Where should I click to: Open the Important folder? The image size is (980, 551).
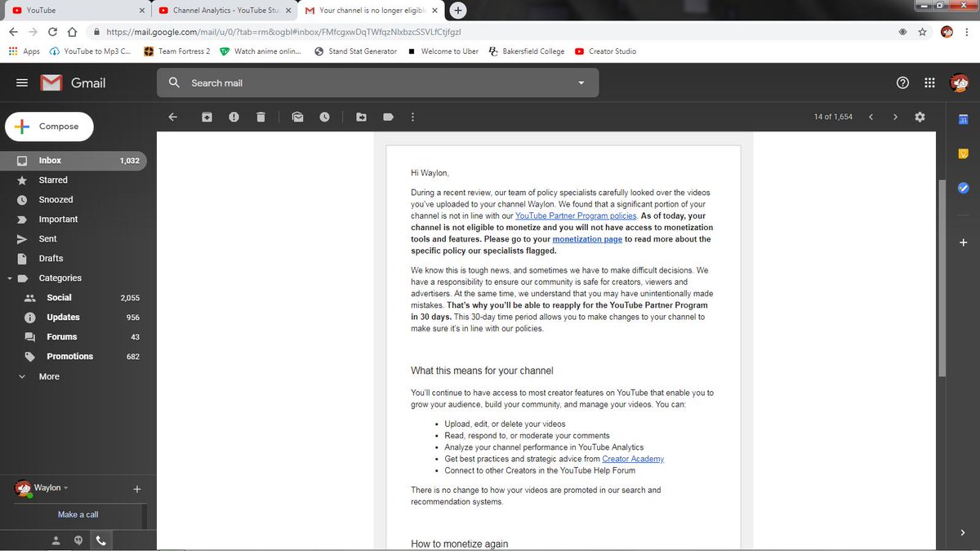click(x=73, y=220)
